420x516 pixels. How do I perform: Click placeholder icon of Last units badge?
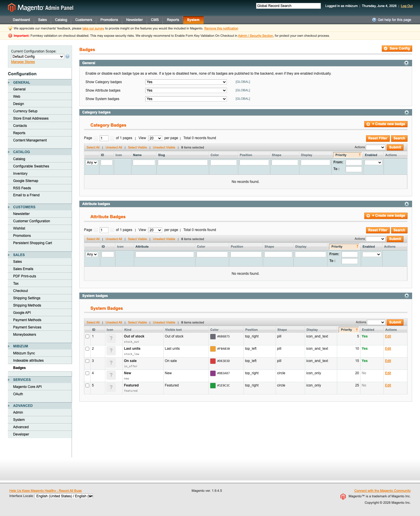111,351
